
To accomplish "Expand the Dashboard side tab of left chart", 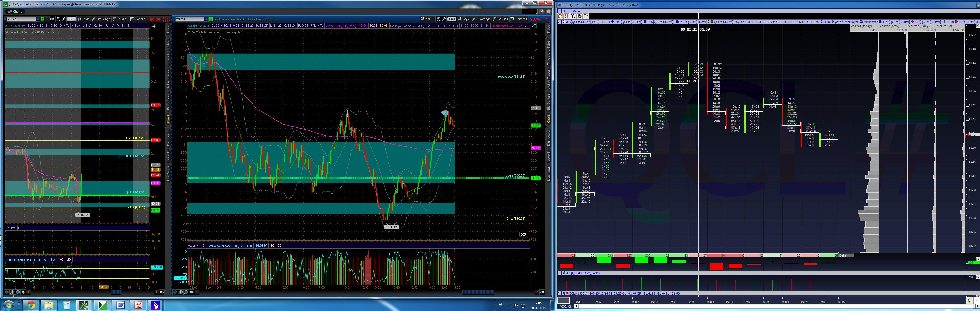I will click(x=168, y=139).
